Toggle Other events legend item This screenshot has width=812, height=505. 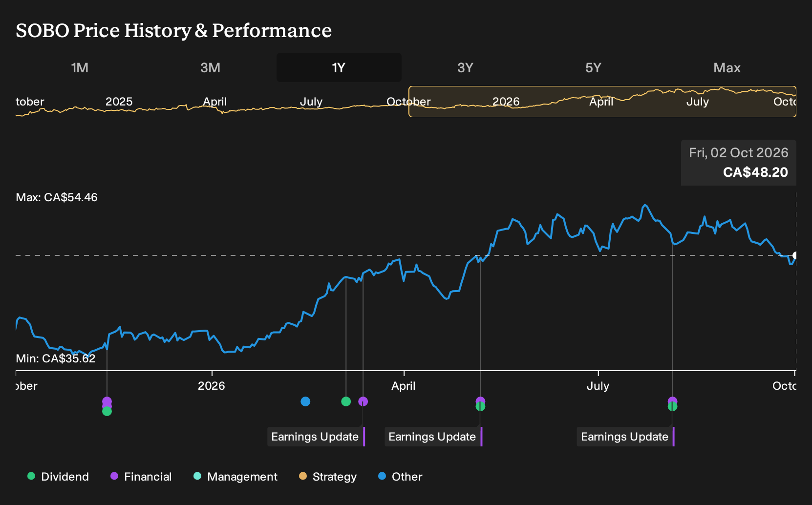[x=400, y=477]
